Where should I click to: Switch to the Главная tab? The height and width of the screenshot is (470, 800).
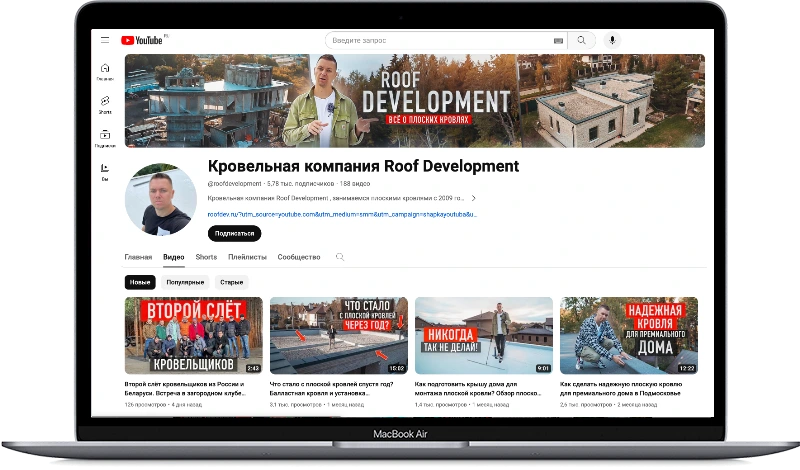[138, 257]
